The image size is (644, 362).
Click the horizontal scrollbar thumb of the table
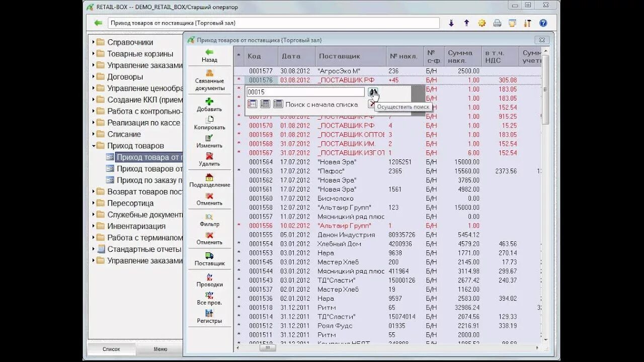[x=268, y=348]
